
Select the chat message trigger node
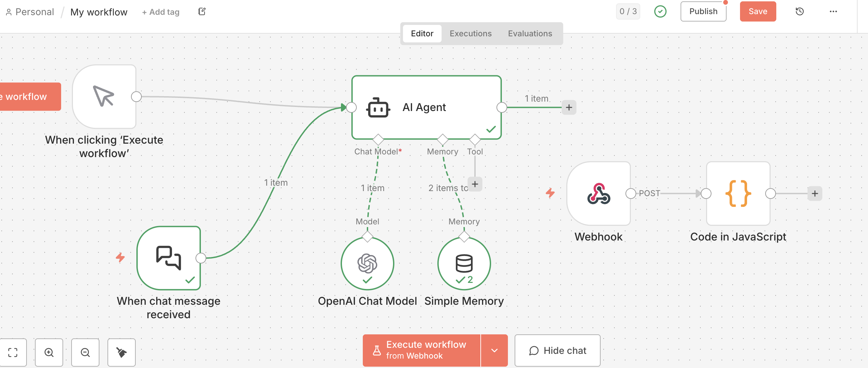[169, 258]
